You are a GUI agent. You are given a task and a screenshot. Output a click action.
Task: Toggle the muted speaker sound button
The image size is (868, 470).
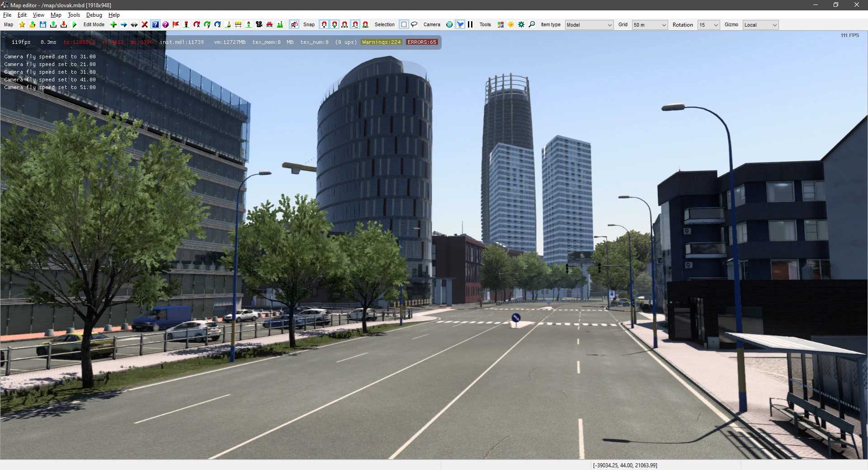(294, 25)
